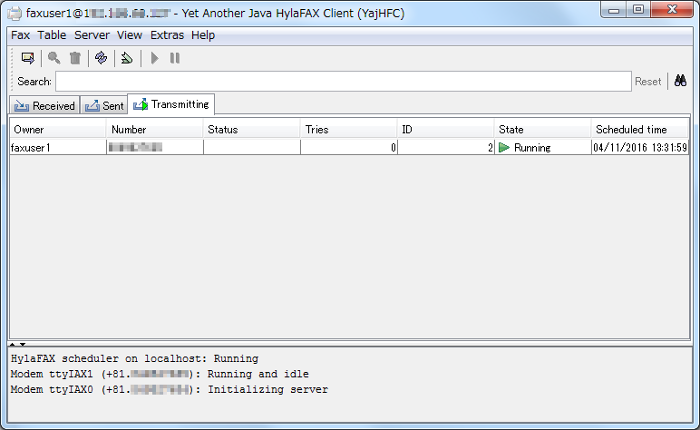Click the Resume play toolbar icon
Image resolution: width=700 pixels, height=430 pixels.
point(154,58)
